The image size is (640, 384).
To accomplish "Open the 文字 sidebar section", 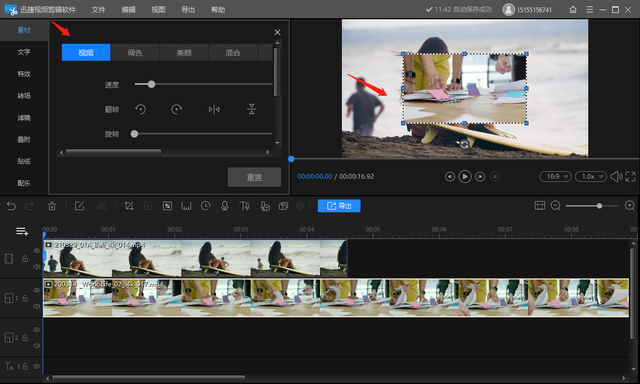I will [x=24, y=52].
